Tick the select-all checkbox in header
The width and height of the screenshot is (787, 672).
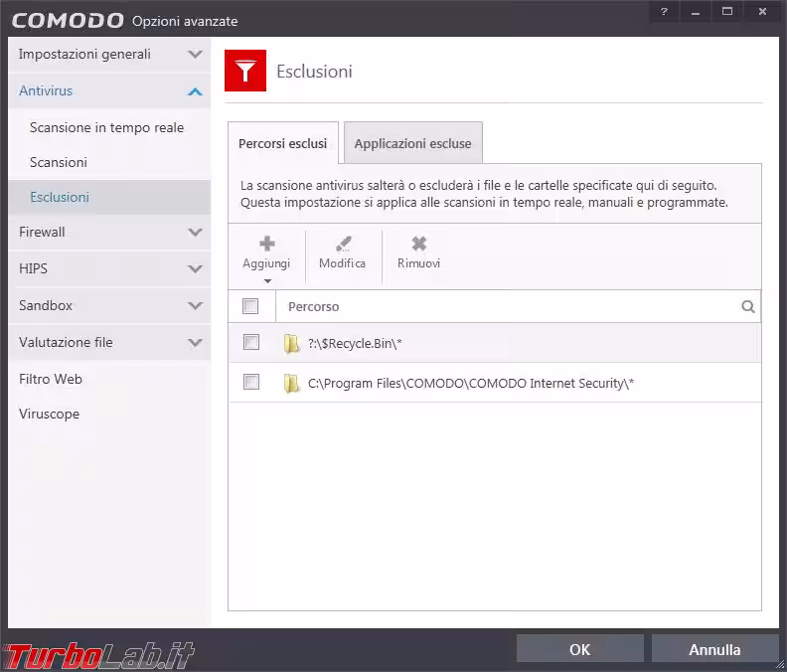[x=250, y=306]
